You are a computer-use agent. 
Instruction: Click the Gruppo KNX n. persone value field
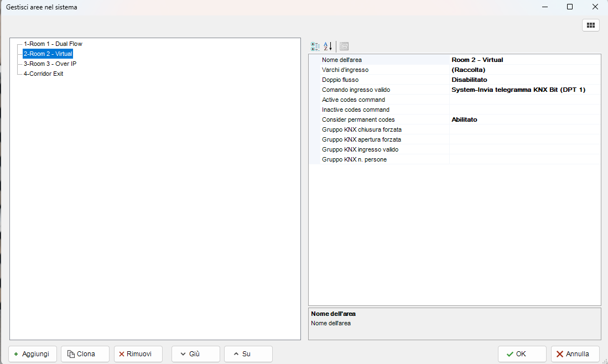pyautogui.click(x=524, y=159)
